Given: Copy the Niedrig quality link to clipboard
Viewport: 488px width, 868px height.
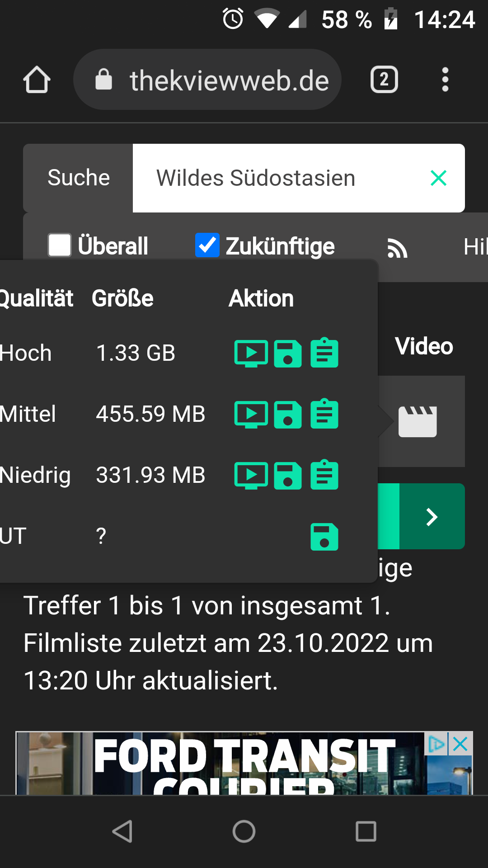Looking at the screenshot, I should 324,475.
